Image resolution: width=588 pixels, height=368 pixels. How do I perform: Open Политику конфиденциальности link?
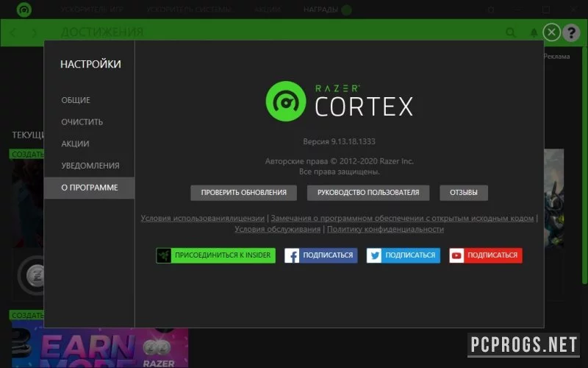click(385, 229)
